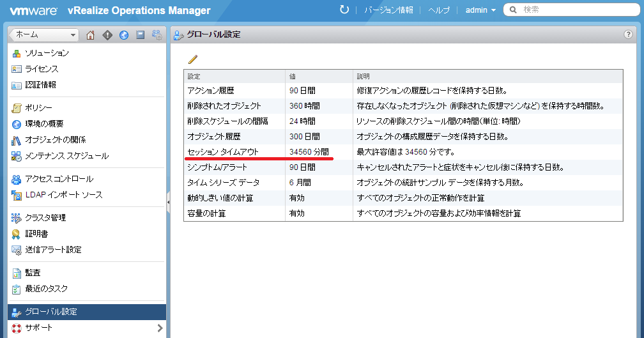Click the 360 時間 value cell
The image size is (644, 338).
point(319,106)
